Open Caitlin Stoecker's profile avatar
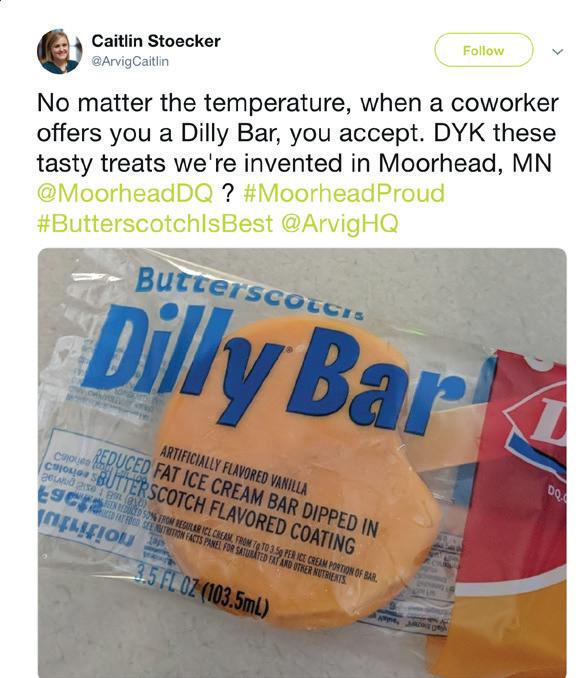582x678 pixels. point(59,51)
